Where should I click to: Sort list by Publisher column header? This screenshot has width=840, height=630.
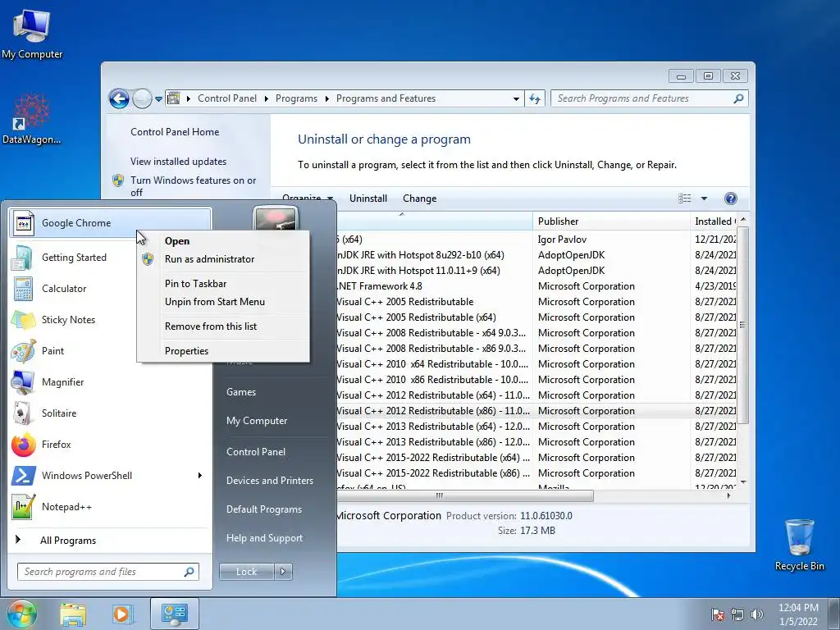610,221
